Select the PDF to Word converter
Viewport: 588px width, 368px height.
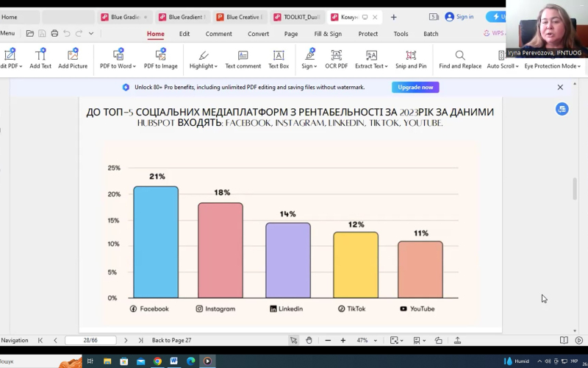(x=118, y=59)
